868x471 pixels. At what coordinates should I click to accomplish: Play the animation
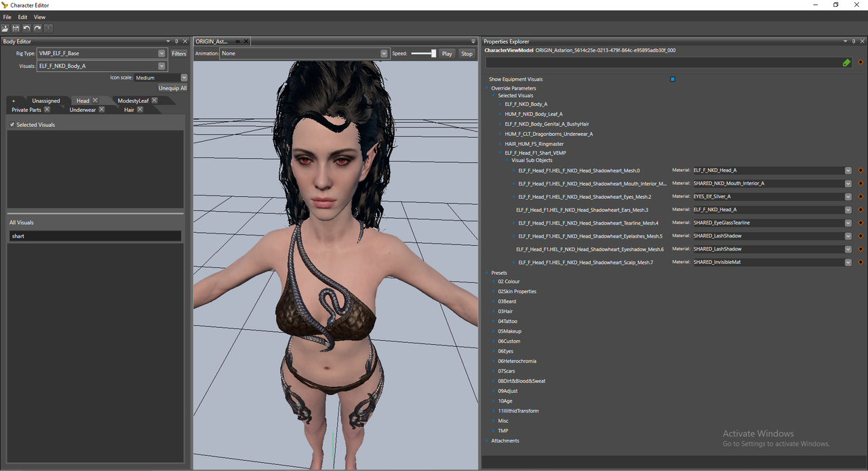(x=447, y=54)
